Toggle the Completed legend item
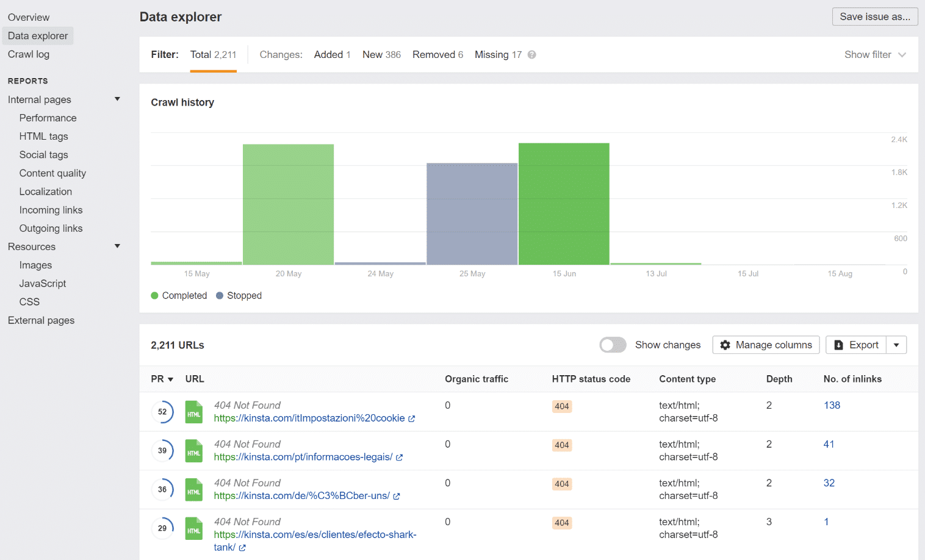Image resolution: width=925 pixels, height=560 pixels. pos(179,295)
